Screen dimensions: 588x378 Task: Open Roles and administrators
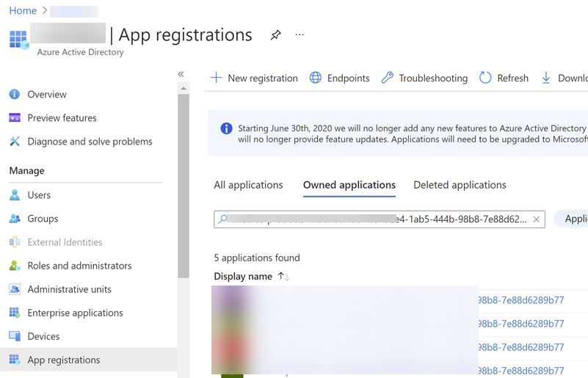pos(79,266)
